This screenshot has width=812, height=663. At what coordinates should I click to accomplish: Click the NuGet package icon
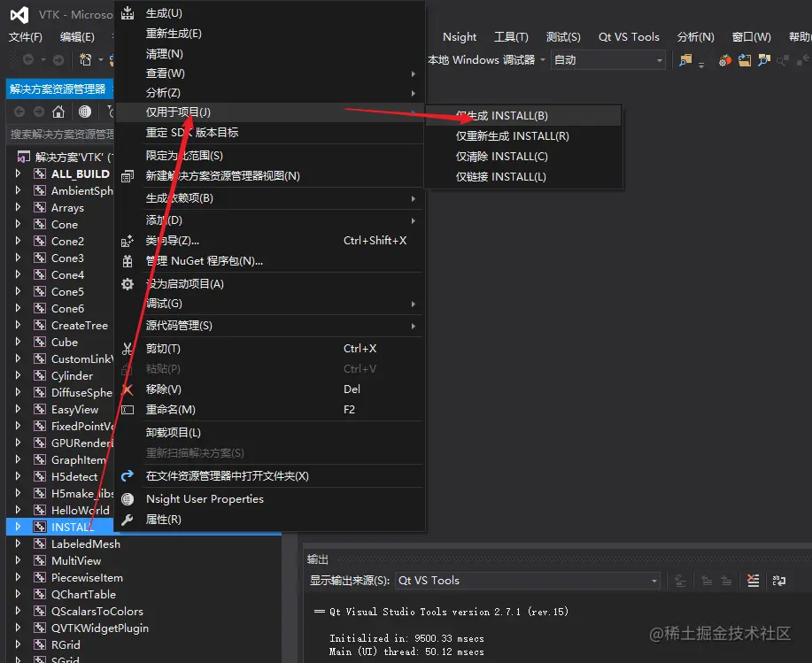coord(128,261)
